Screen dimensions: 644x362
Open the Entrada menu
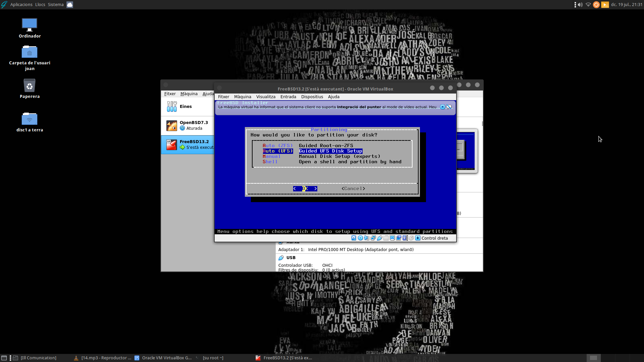pos(288,97)
